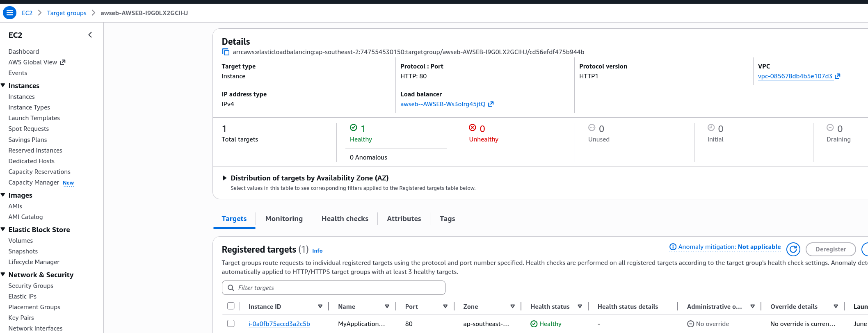Sort by Port column arrow

coord(445,306)
